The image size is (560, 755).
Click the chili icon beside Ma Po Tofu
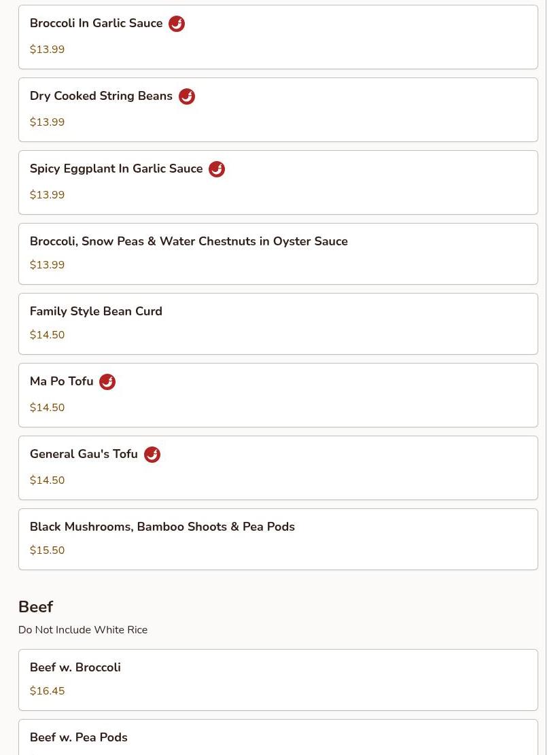(107, 382)
